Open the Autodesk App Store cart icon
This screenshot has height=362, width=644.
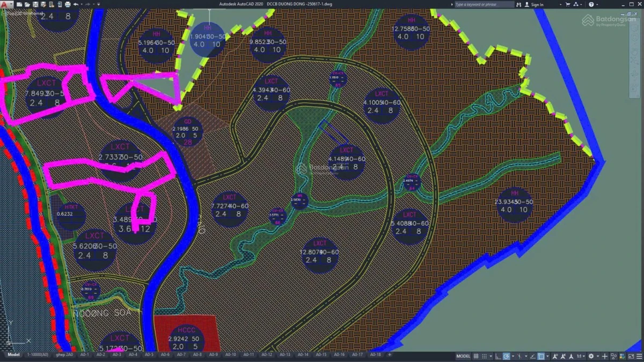(568, 4)
